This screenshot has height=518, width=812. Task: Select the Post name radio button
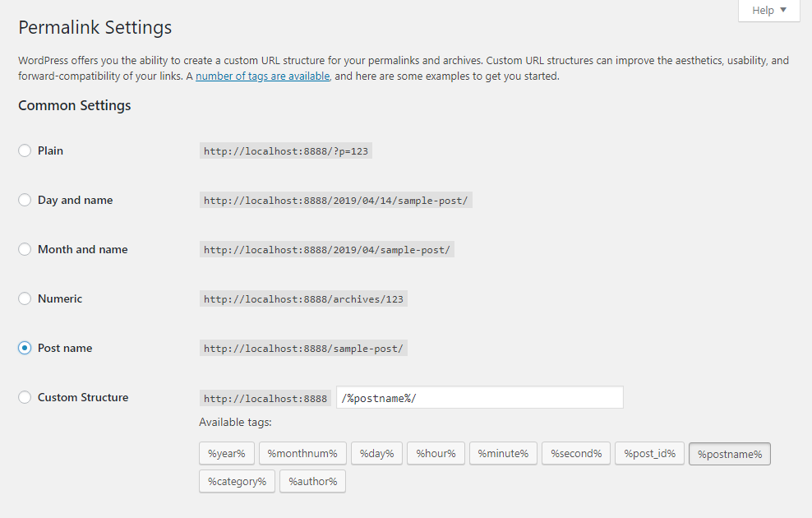pyautogui.click(x=25, y=348)
